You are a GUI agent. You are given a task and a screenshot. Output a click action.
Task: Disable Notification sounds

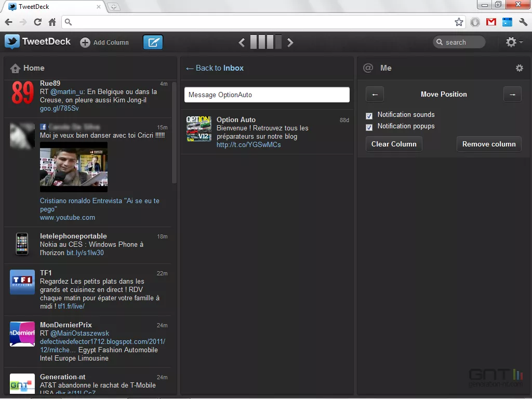point(368,115)
